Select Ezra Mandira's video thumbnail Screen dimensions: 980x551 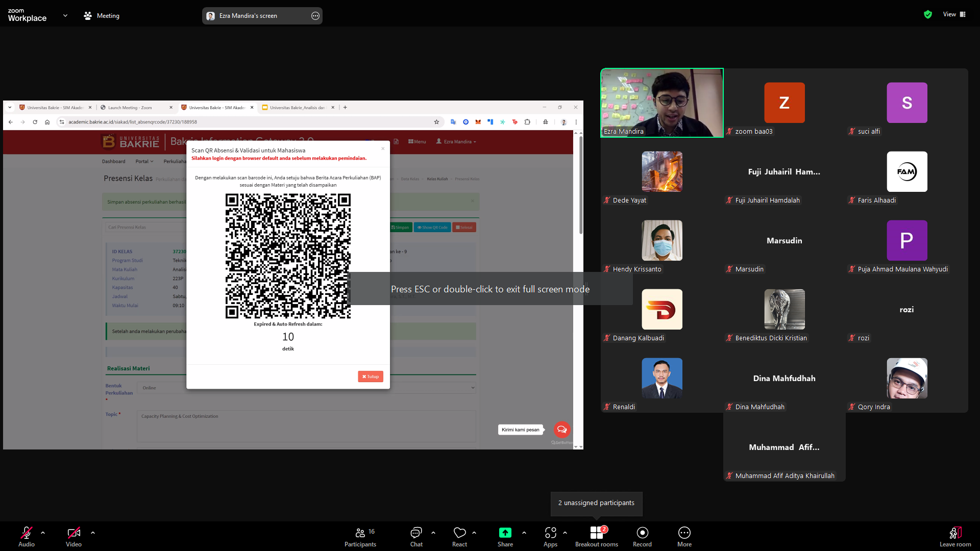[x=662, y=103]
